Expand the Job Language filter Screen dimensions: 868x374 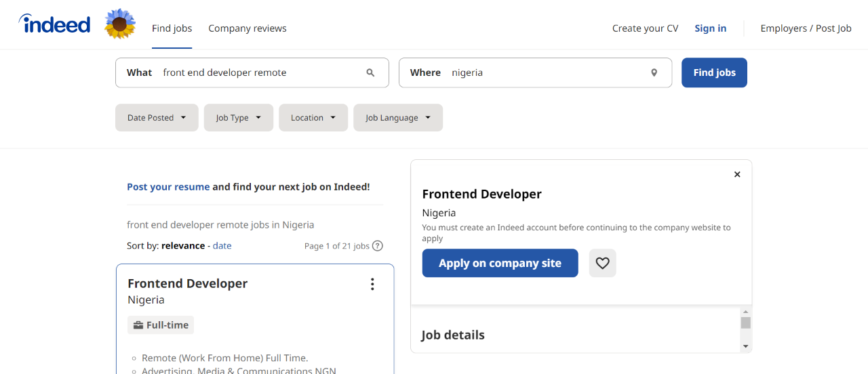398,117
